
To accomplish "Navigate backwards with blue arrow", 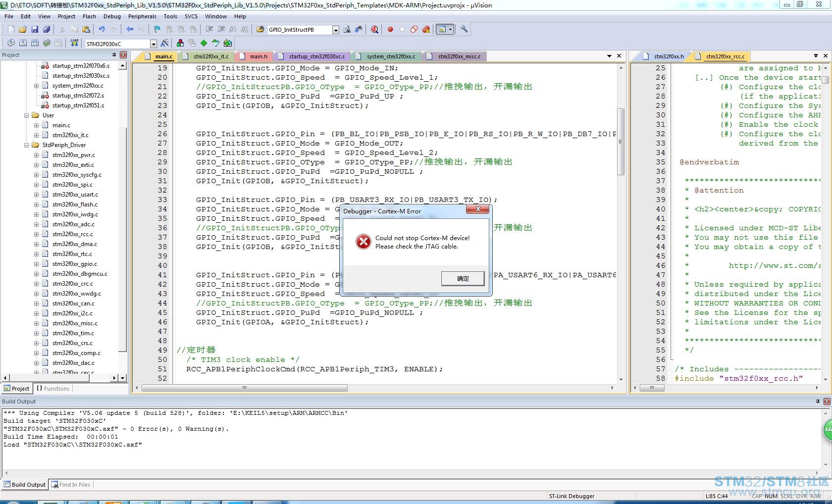I will [x=130, y=29].
